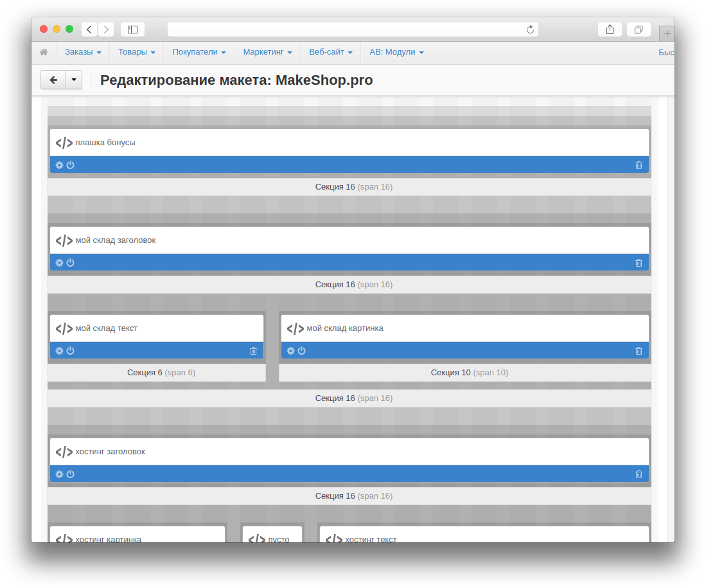Delete the плашка бонусы block
706x588 pixels.
click(x=639, y=165)
